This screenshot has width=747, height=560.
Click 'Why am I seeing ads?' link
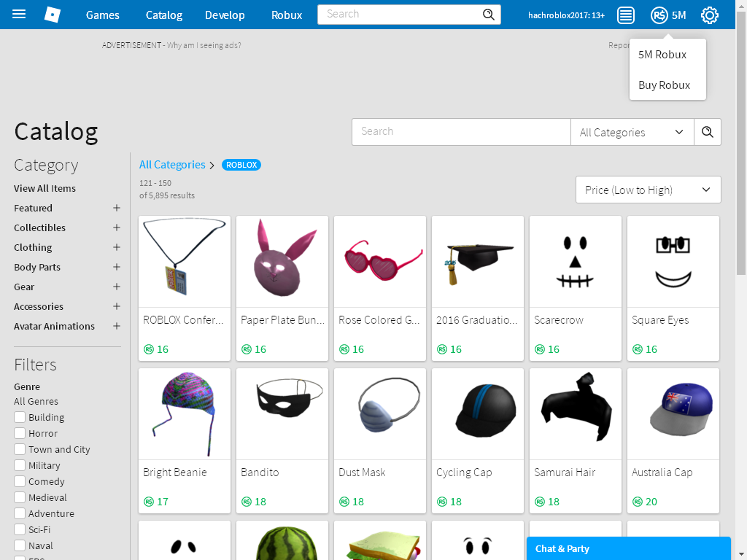tap(204, 45)
